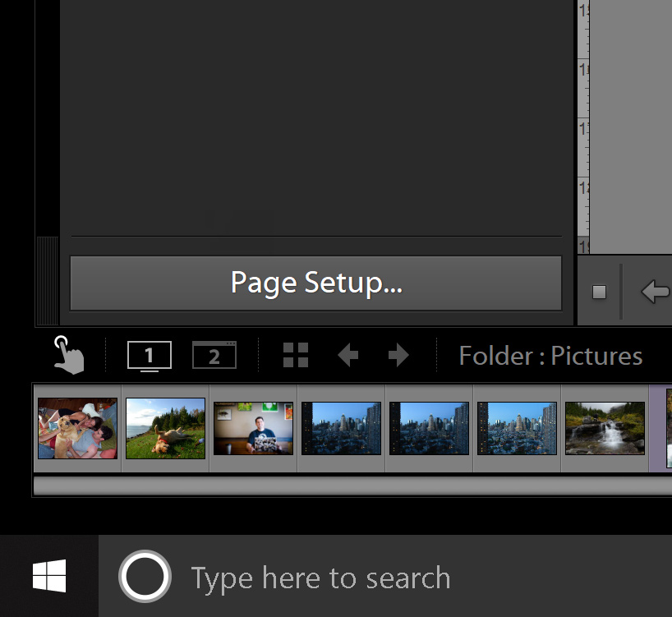672x617 pixels.
Task: Select the first city skyline thumbnail
Action: [x=340, y=427]
